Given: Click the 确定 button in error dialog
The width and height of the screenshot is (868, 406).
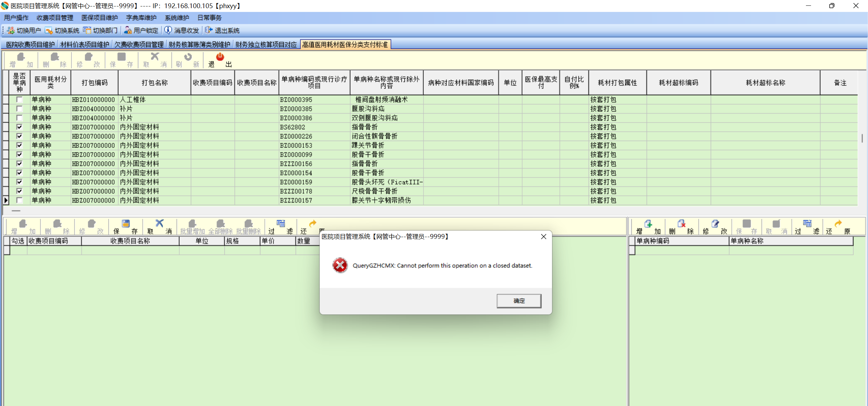Looking at the screenshot, I should point(519,301).
